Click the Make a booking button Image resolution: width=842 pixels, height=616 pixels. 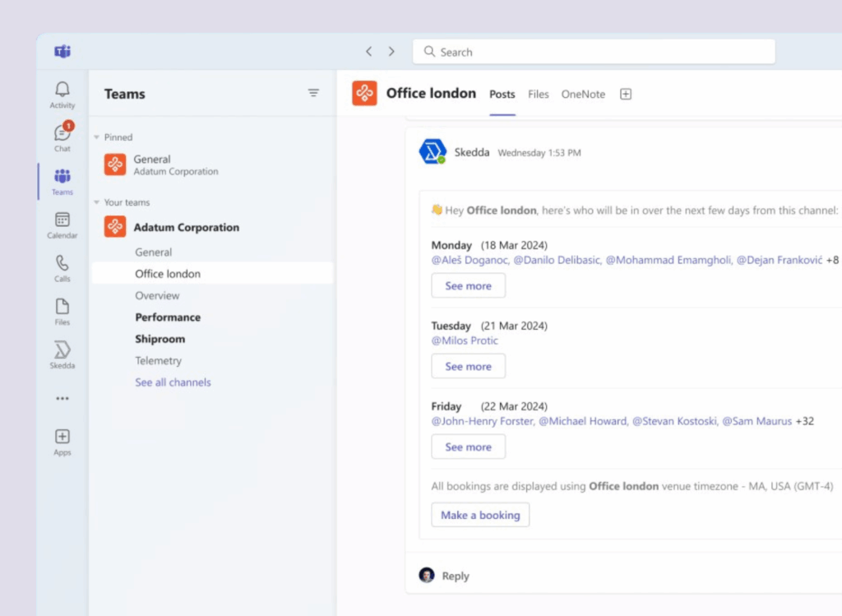pyautogui.click(x=480, y=515)
